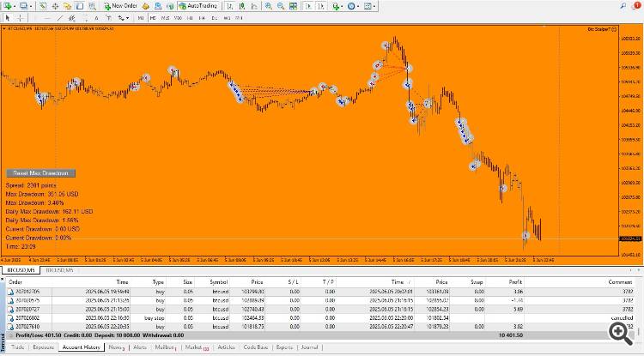Toggle the AutoTrading button

pos(198,6)
